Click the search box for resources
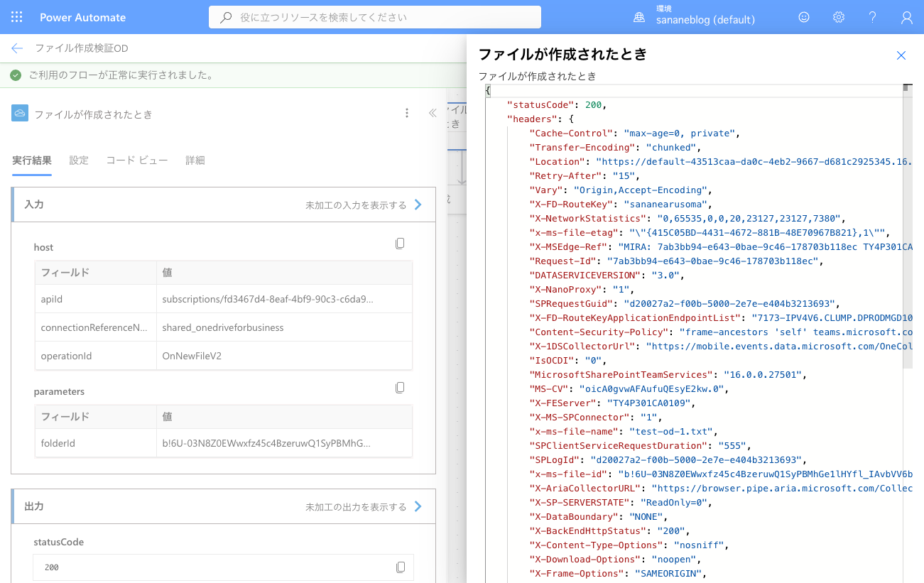This screenshot has width=924, height=583. tap(375, 17)
